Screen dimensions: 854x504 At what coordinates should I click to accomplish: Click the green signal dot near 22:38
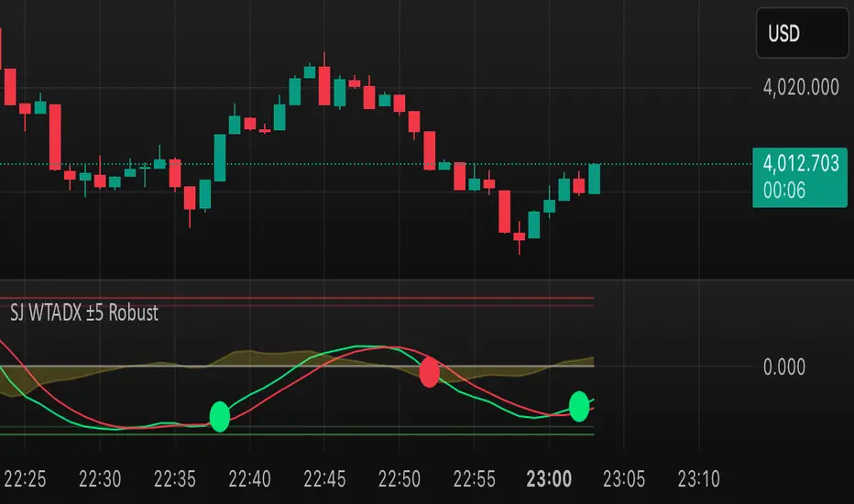point(220,417)
